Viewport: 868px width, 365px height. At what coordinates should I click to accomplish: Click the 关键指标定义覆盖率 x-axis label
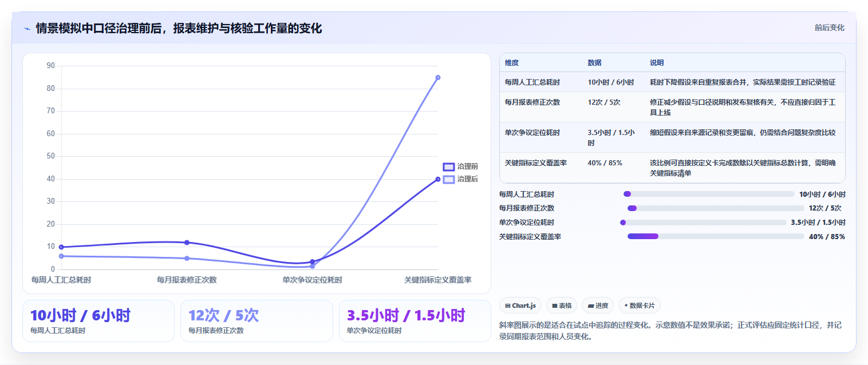click(438, 280)
